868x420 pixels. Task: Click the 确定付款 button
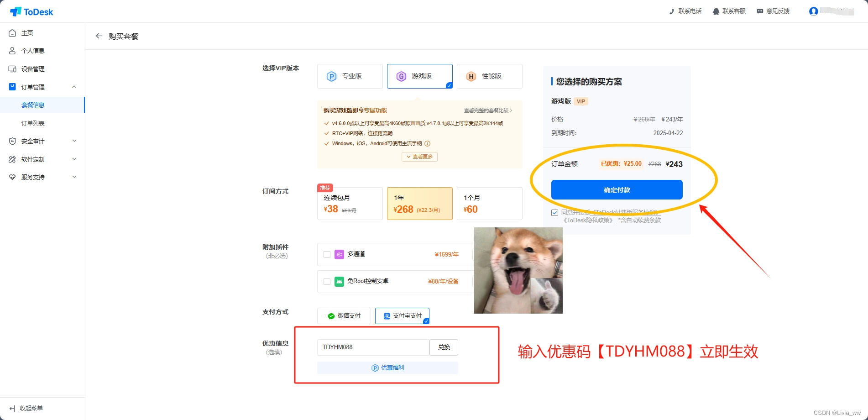coord(617,190)
